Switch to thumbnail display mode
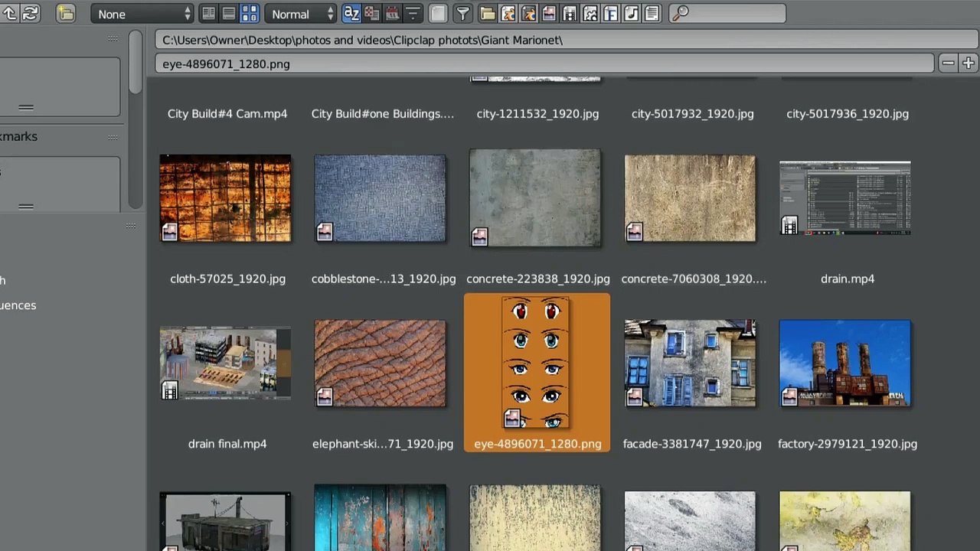The height and width of the screenshot is (551, 980). coord(250,14)
